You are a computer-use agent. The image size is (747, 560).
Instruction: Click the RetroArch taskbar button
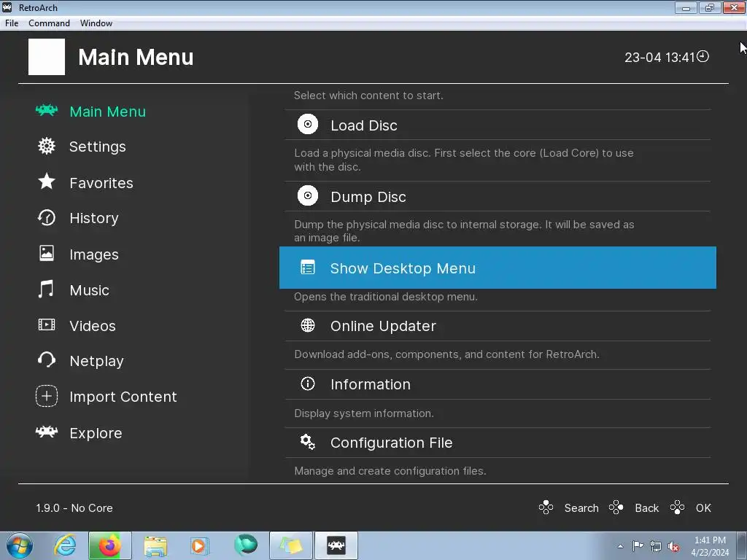coord(336,545)
